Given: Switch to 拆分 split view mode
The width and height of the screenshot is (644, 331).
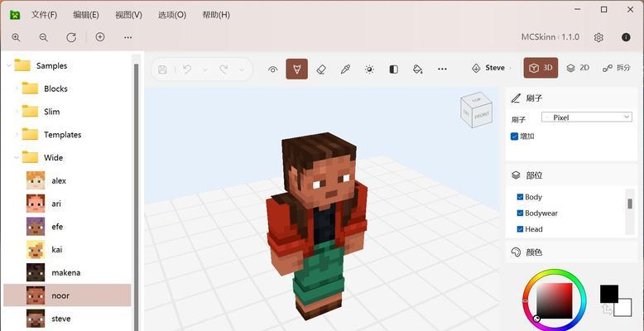Looking at the screenshot, I should [x=616, y=68].
